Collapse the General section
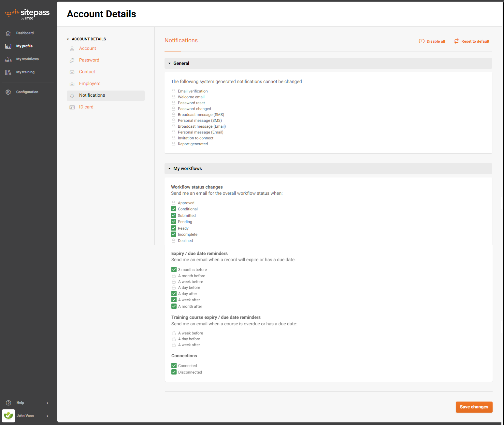 tap(328, 63)
